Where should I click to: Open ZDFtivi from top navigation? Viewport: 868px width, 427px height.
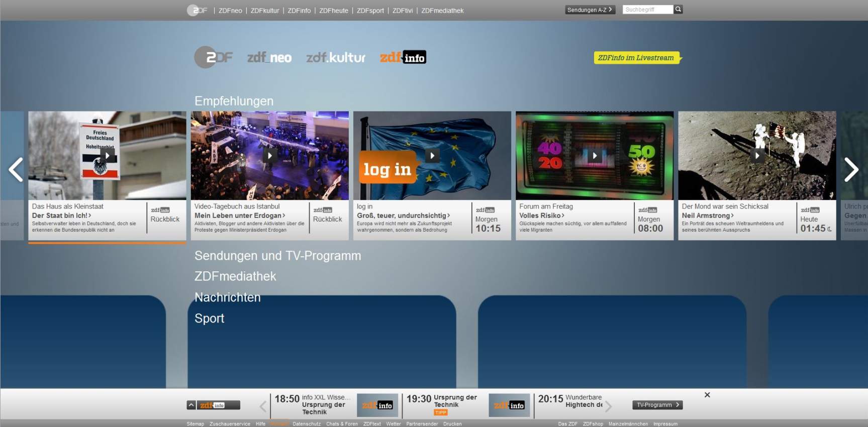(x=403, y=11)
